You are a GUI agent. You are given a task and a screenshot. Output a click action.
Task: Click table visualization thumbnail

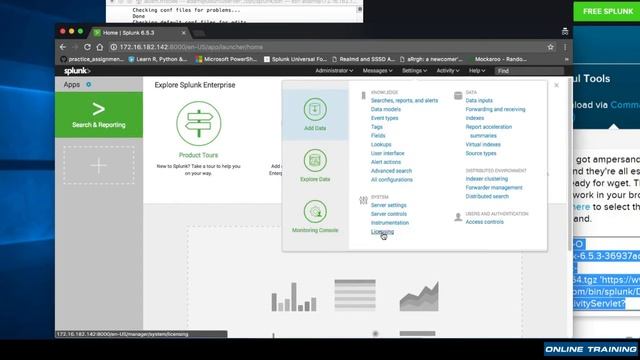pos(355,295)
